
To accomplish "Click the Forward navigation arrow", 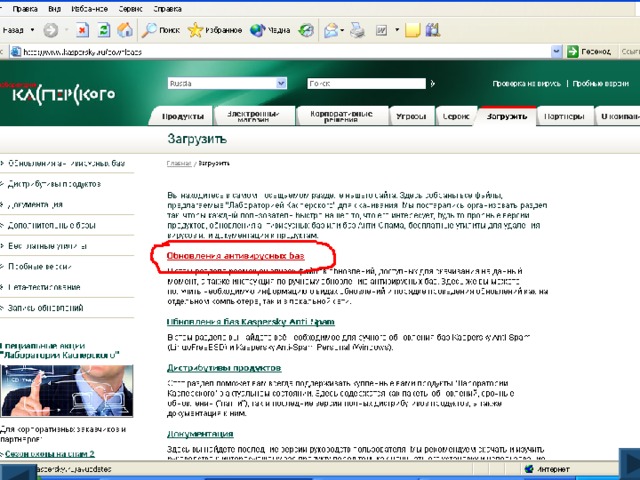I will [x=50, y=30].
